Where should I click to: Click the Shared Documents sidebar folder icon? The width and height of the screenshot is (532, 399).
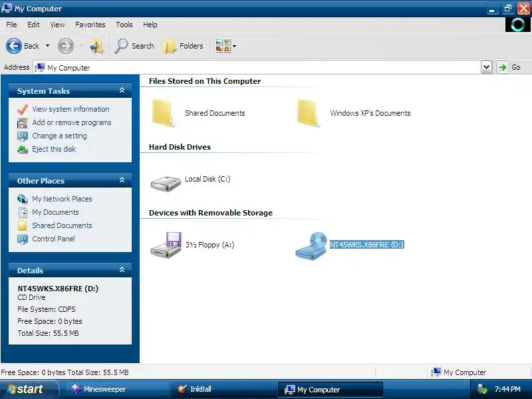point(23,225)
